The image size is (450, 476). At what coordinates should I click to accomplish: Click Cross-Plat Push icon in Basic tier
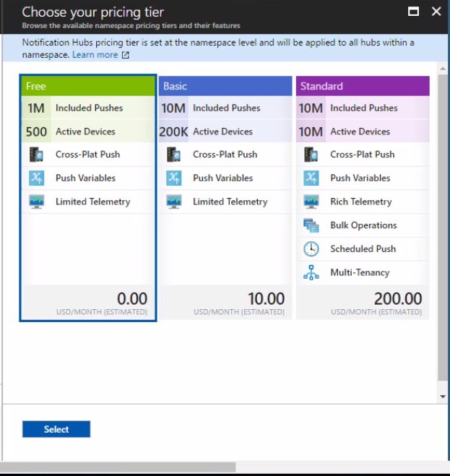(x=173, y=155)
